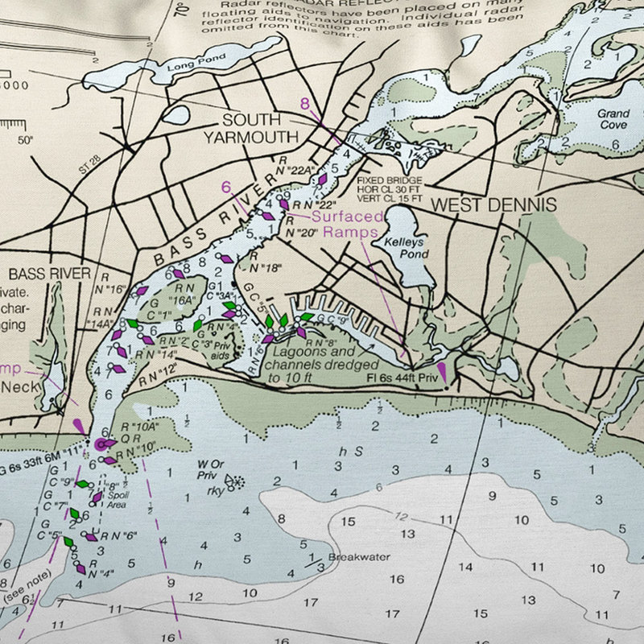Screen dimensions: 644x644
Task: Select the magenta Surfaced Ramps note
Action: point(348,225)
